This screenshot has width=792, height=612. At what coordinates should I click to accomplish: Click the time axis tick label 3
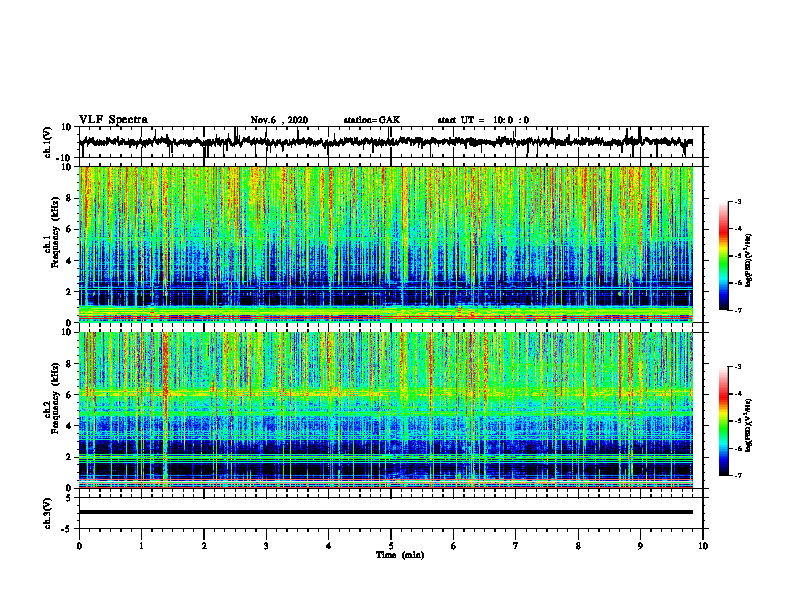[x=266, y=546]
